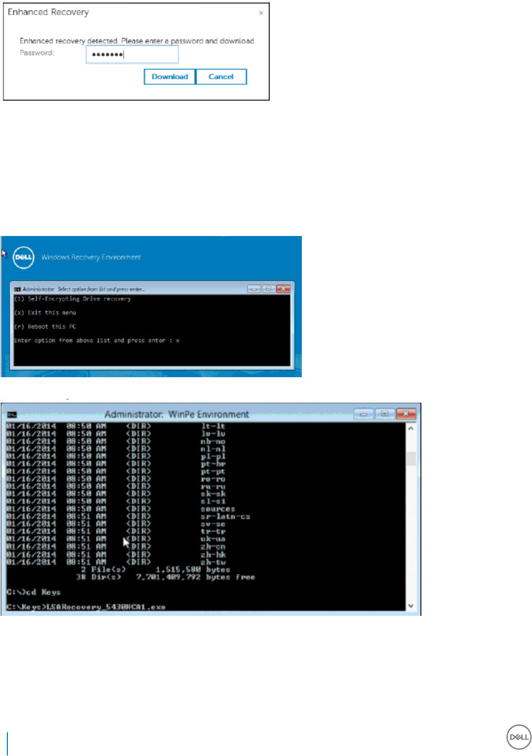
Task: Click the 'tr-tr' directory entry
Action: 213,532
